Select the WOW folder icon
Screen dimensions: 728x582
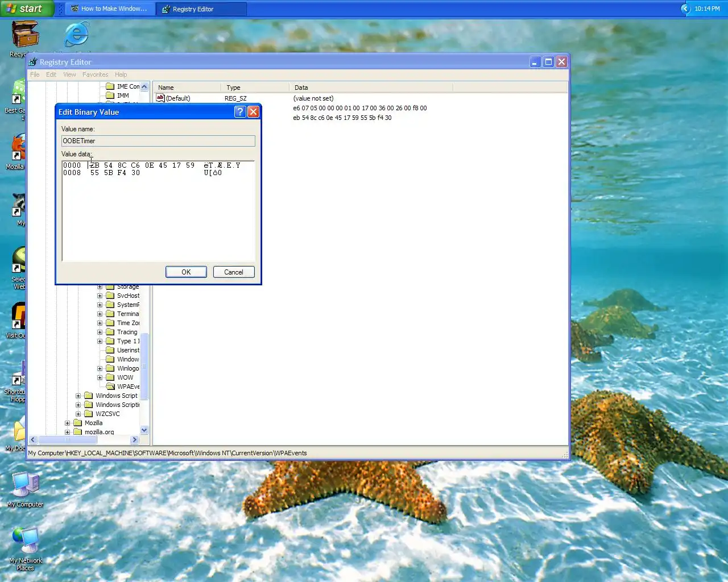(x=110, y=377)
